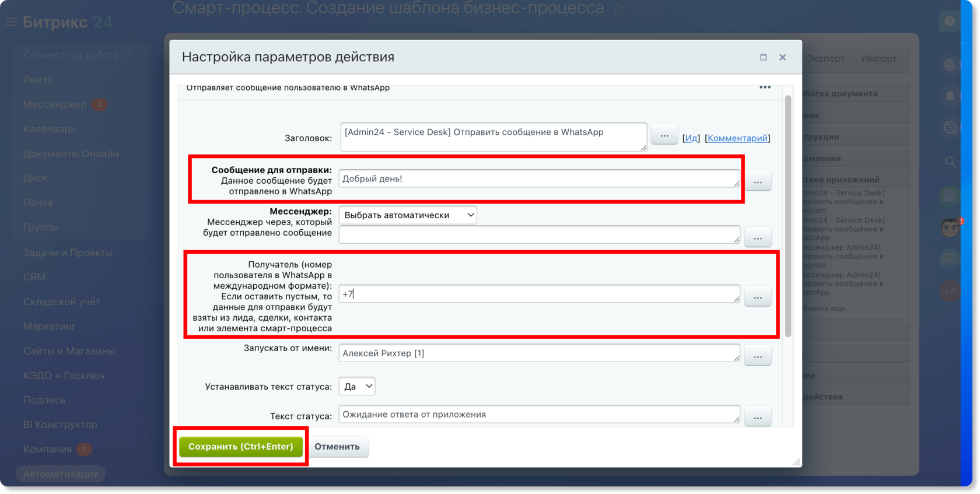
Task: Focus the Текст статуса input field
Action: click(540, 415)
